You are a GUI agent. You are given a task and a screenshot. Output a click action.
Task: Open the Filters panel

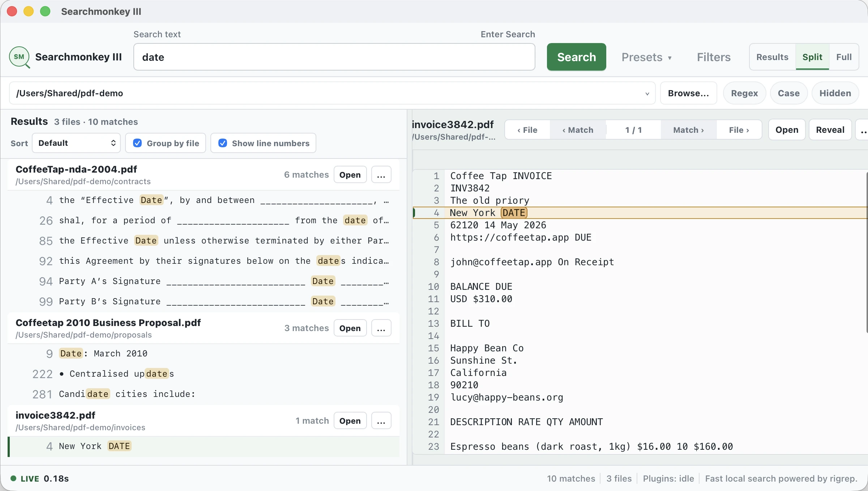tap(714, 57)
